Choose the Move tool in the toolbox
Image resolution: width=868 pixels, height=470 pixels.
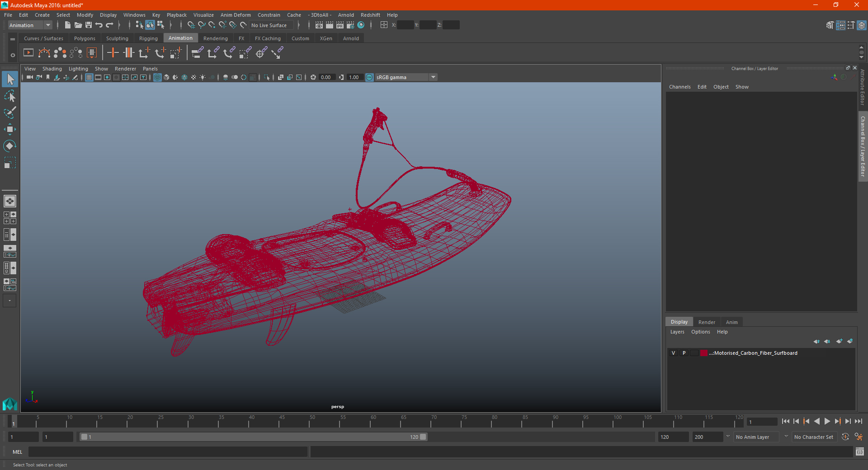click(9, 129)
